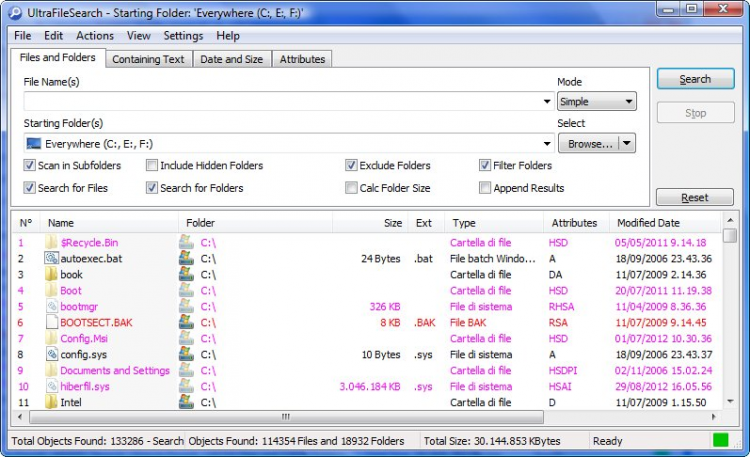Click the Search button
The width and height of the screenshot is (750, 457).
[695, 79]
